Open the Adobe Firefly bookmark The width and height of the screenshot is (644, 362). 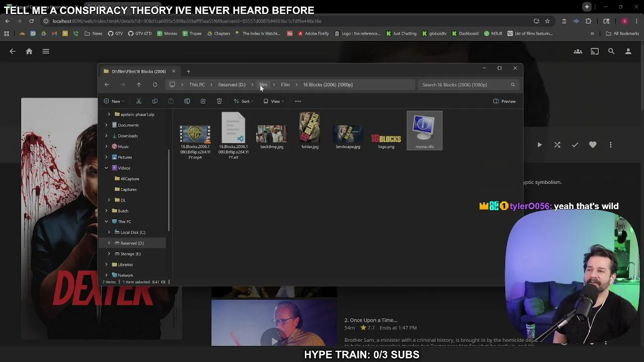coord(313,34)
